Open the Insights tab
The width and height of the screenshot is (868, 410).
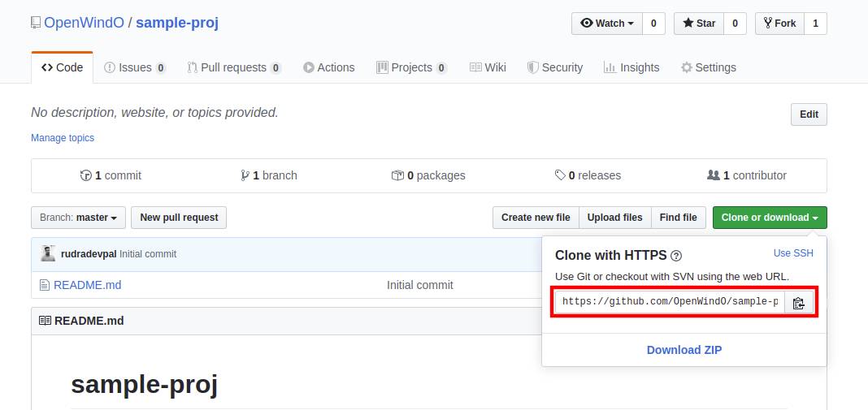click(x=631, y=67)
